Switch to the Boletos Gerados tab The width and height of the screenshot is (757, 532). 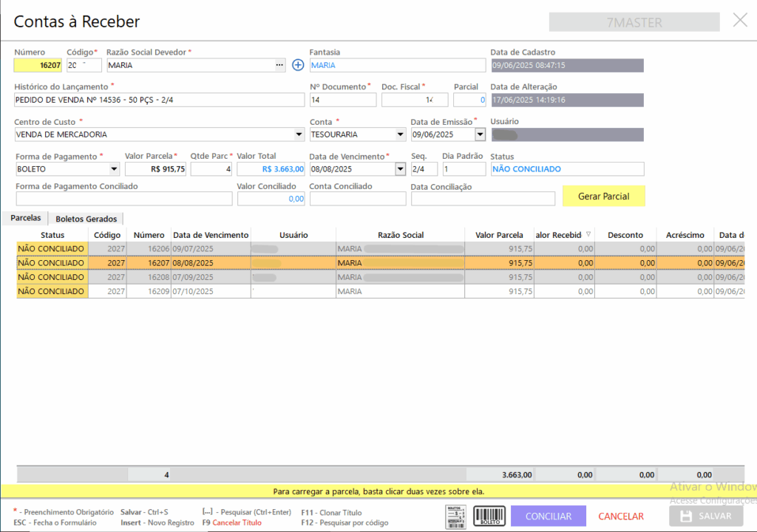[x=86, y=219]
